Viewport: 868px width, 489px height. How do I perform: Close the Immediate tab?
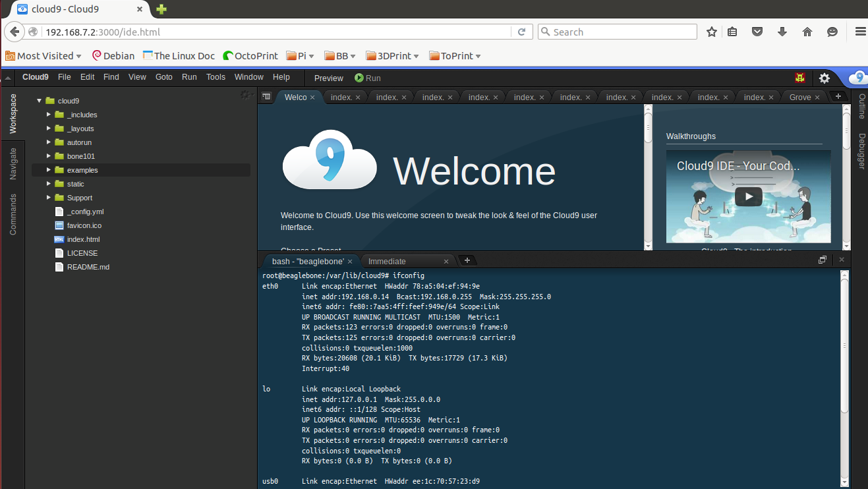(x=446, y=262)
